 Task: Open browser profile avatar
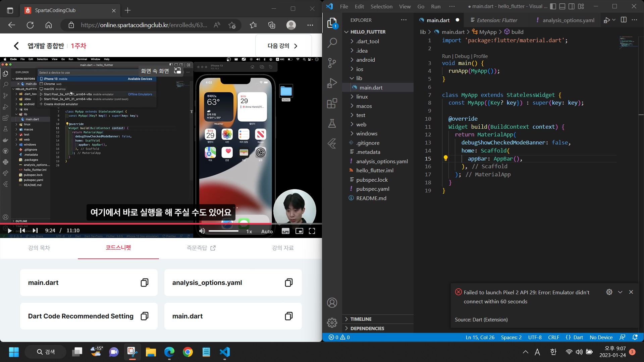point(291,25)
